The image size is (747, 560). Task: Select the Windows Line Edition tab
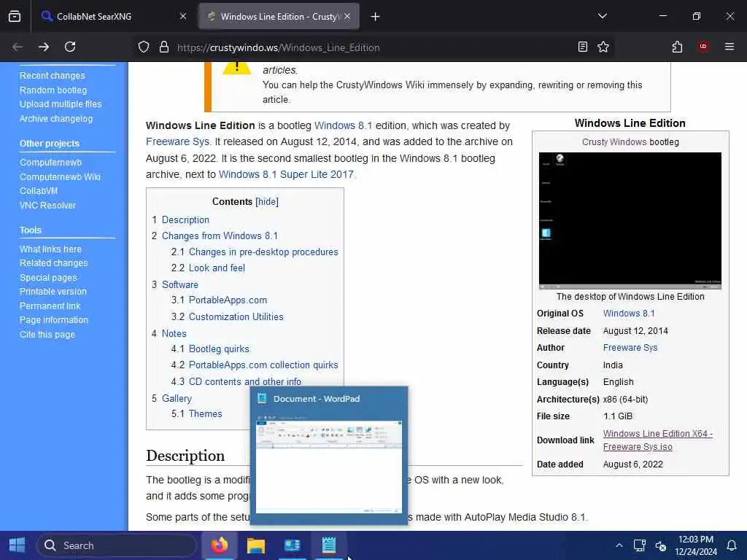279,17
